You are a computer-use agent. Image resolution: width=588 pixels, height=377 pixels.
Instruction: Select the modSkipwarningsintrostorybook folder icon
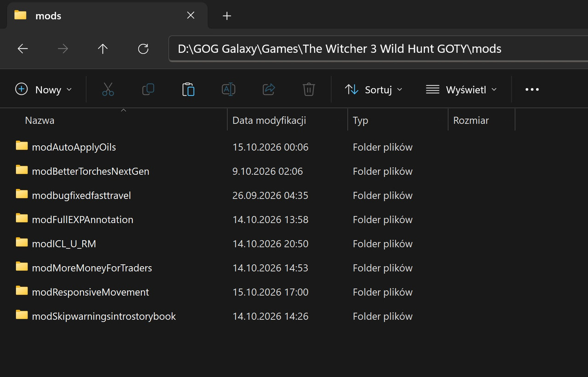22,315
